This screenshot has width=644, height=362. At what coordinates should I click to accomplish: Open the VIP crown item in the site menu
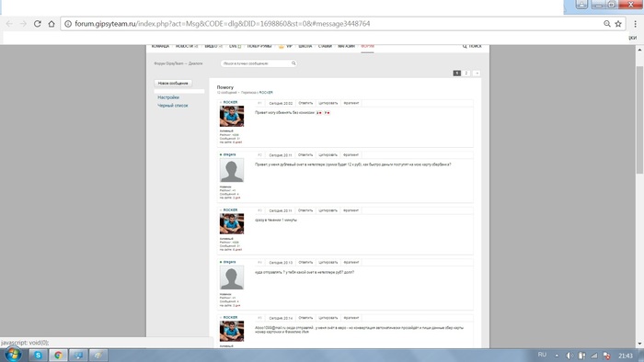pos(285,46)
